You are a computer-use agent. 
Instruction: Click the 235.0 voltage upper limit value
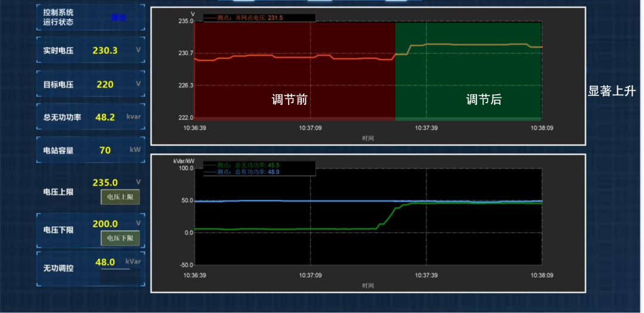tap(105, 182)
